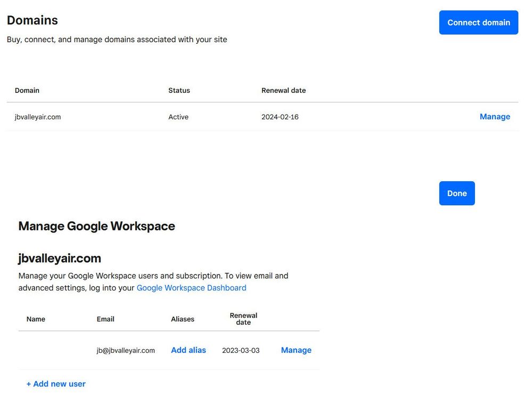Select the Renewal date header in Domains table
The height and width of the screenshot is (395, 532).
click(x=283, y=91)
